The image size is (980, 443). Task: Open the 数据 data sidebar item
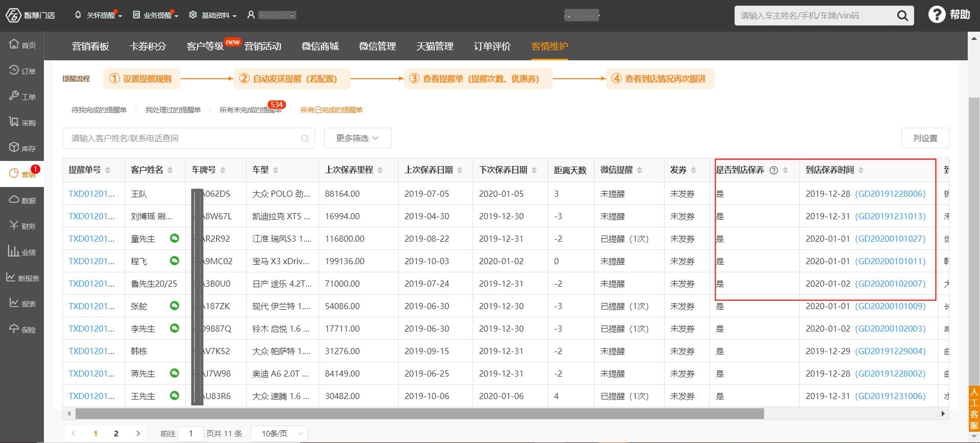(22, 200)
